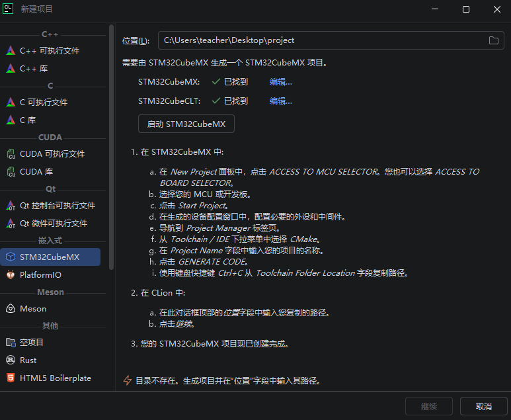
Task: Launch STM32CubeMX with 启动 button
Action: (186, 124)
